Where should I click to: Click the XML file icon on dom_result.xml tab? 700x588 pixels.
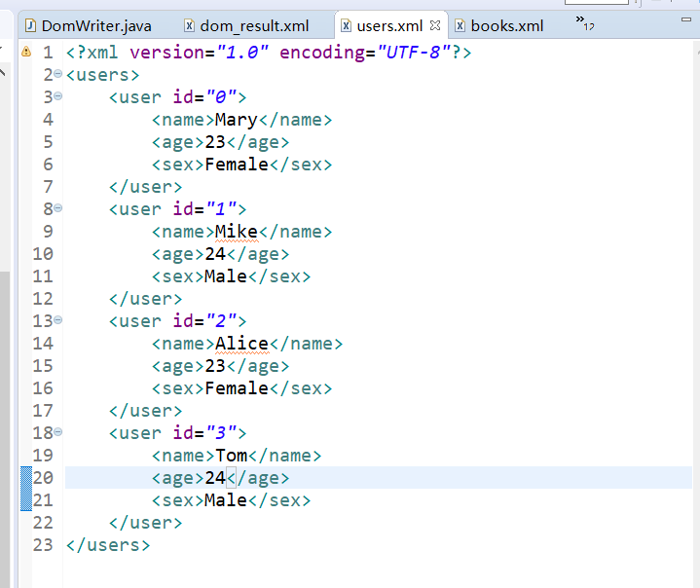[x=189, y=25]
